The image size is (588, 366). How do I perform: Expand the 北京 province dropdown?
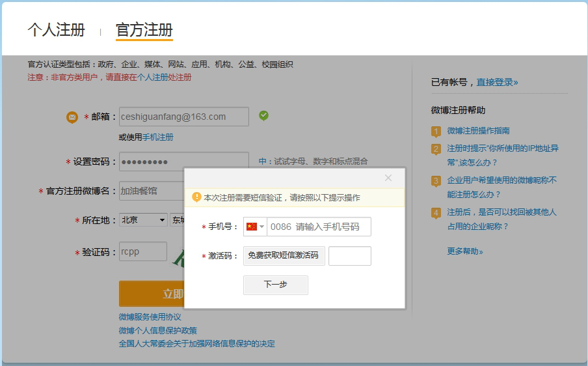(143, 220)
